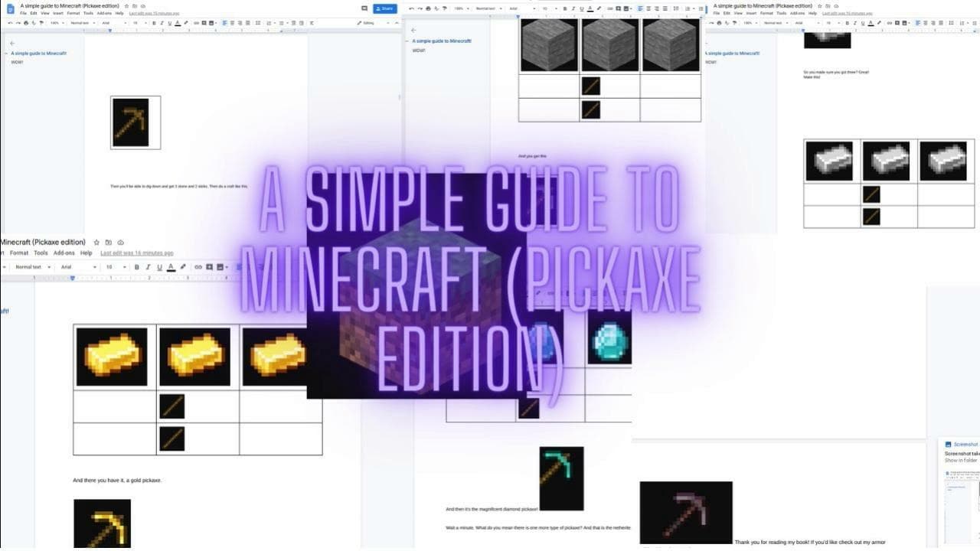This screenshot has width=980, height=551.
Task: Open the Format menu in bottom-left window
Action: pyautogui.click(x=19, y=253)
